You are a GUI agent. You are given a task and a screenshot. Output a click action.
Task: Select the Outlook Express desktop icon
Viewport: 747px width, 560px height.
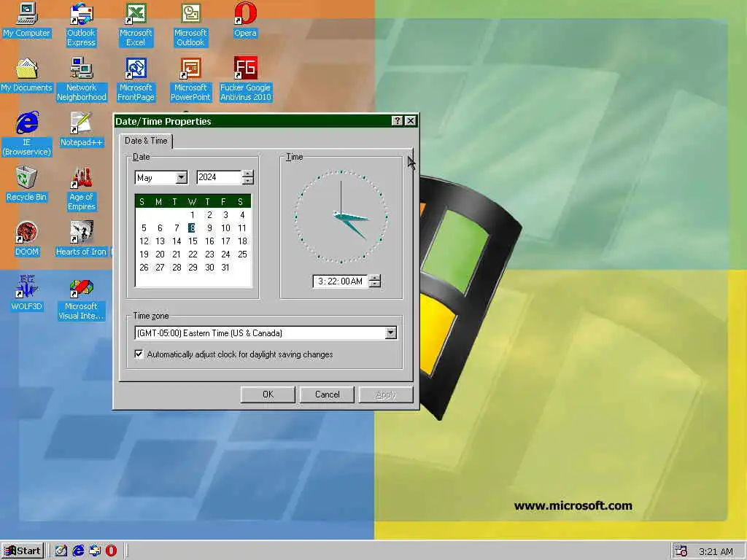click(82, 25)
